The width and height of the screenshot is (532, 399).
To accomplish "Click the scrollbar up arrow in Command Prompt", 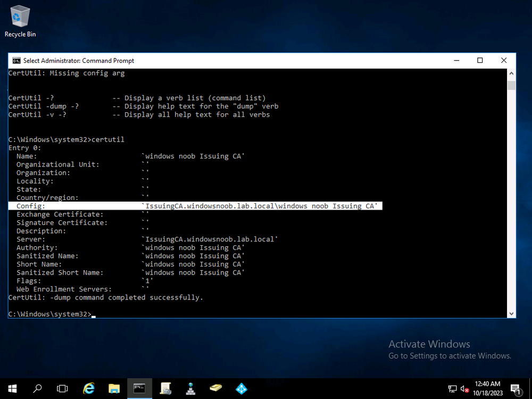I will click(x=511, y=73).
